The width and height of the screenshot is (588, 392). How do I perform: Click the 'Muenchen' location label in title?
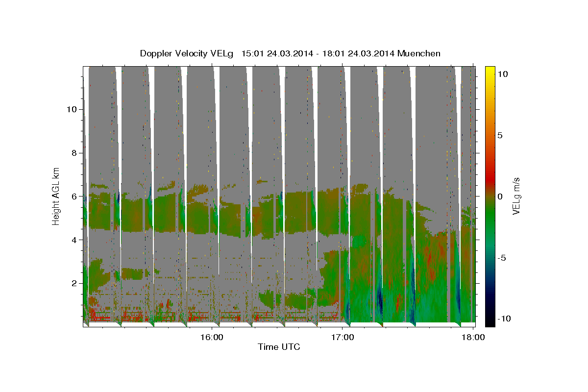pyautogui.click(x=419, y=53)
